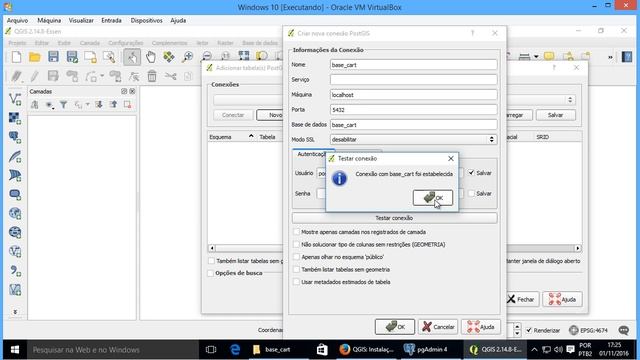Image resolution: width=640 pixels, height=360 pixels.
Task: Click the Ajuda button in connection dialog
Action: coord(481,327)
